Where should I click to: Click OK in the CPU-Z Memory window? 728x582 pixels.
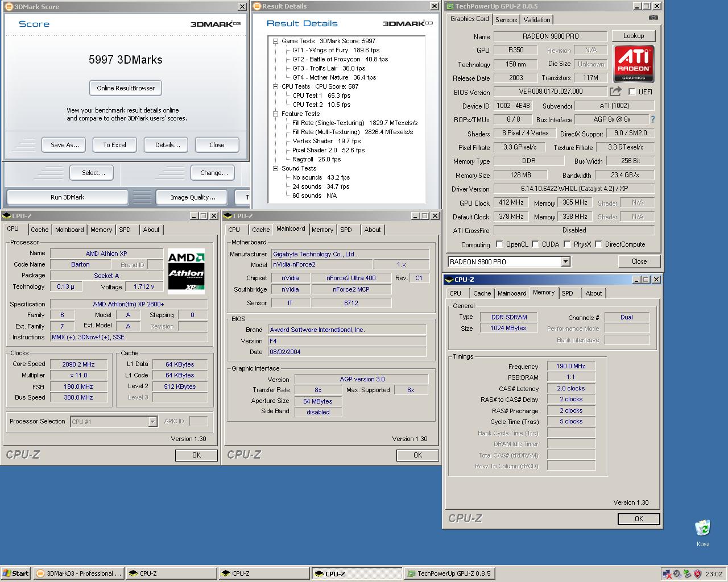(x=639, y=519)
